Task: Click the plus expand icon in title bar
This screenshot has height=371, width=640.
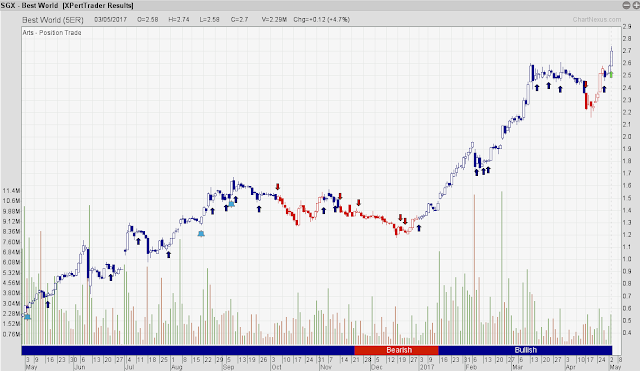Action: [636, 5]
